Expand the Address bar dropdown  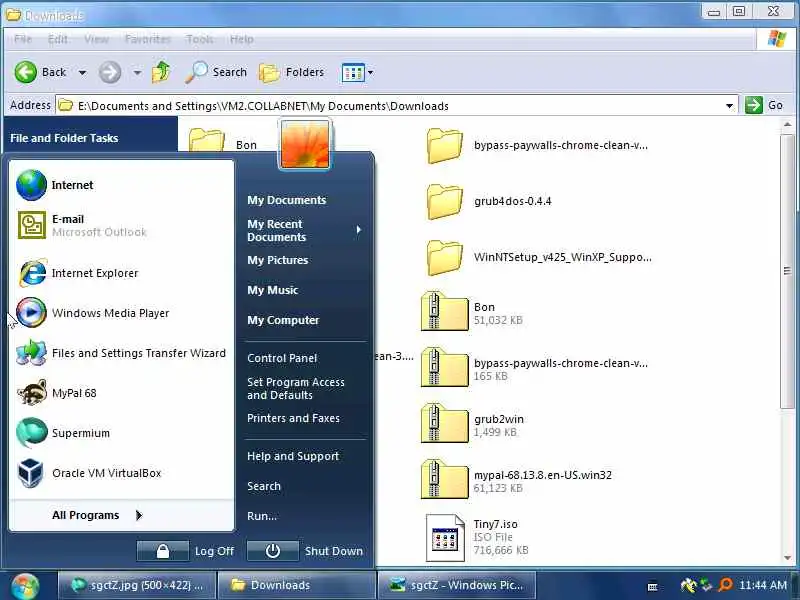point(730,106)
